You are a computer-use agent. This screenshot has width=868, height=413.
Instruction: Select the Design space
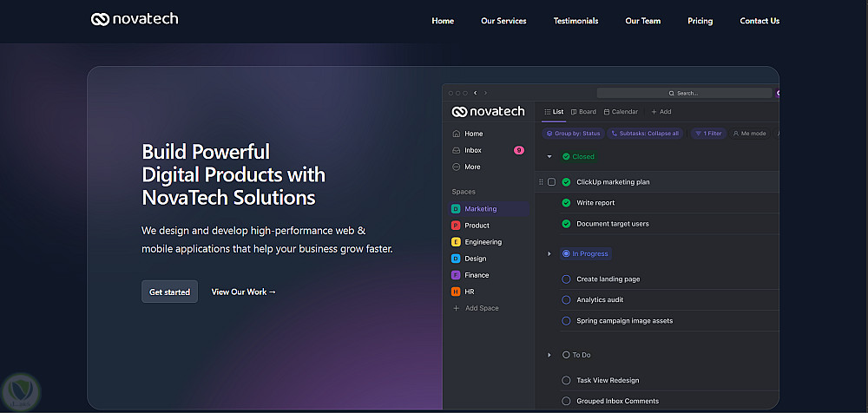coord(469,259)
